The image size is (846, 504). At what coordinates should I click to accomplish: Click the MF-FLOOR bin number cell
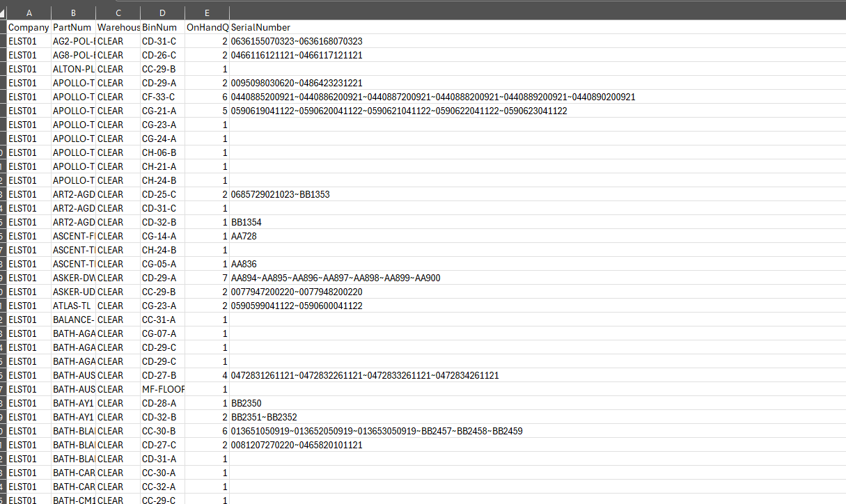tap(162, 389)
